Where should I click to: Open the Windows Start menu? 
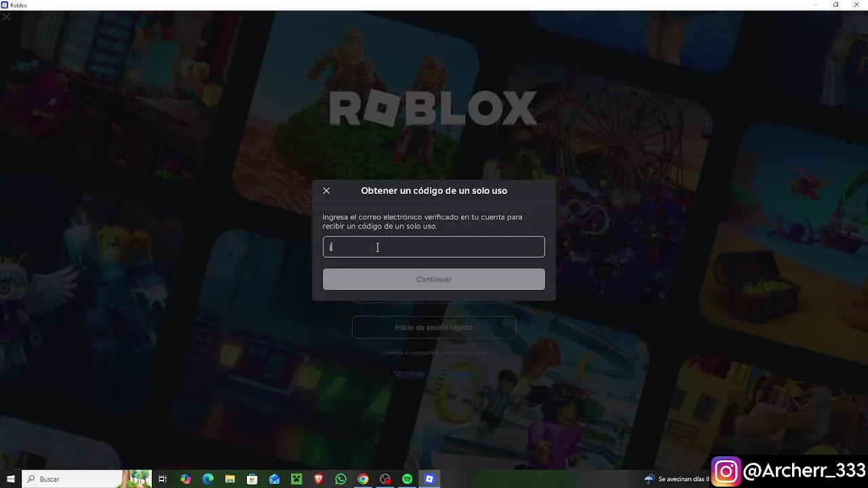[11, 479]
